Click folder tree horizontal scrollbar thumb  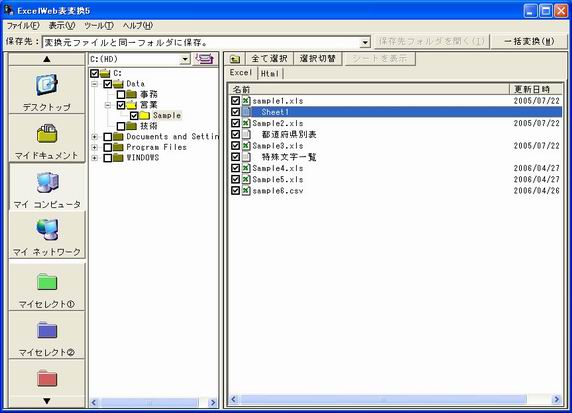tap(150, 402)
